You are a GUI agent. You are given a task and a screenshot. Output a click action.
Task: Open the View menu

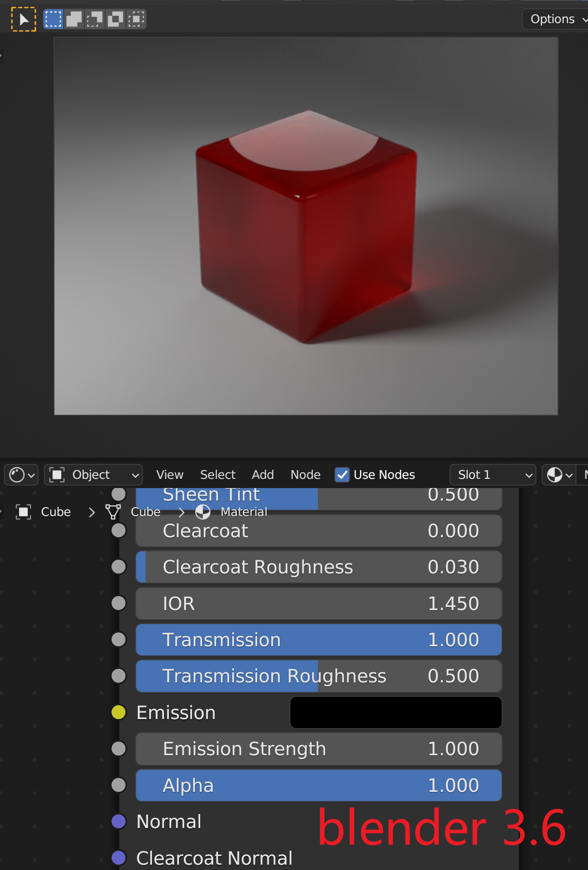[170, 475]
